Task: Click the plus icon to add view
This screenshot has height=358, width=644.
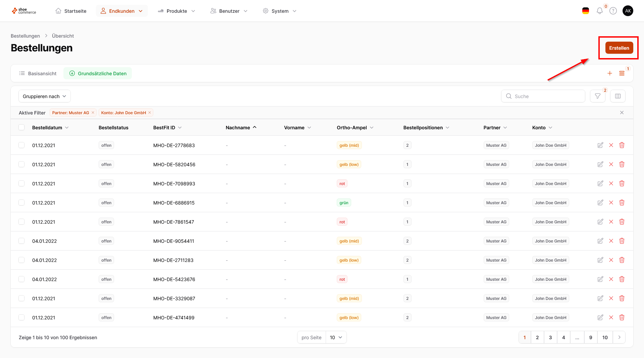Action: [609, 74]
